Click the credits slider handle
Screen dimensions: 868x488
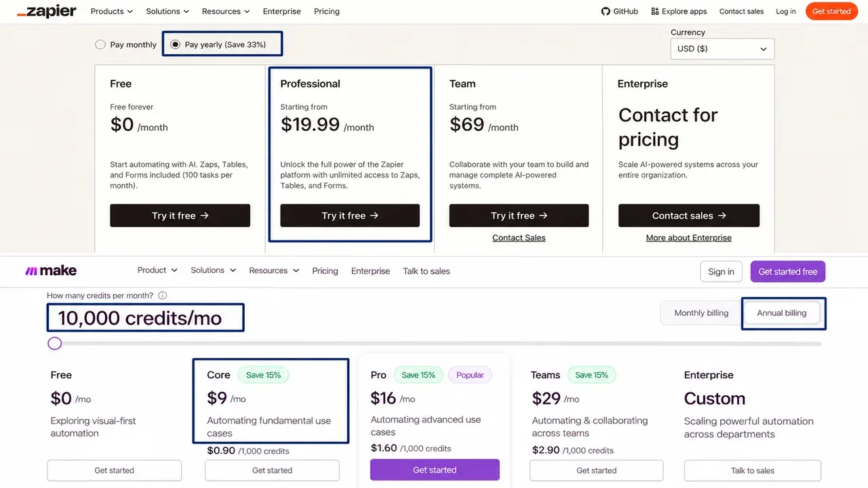coord(55,344)
